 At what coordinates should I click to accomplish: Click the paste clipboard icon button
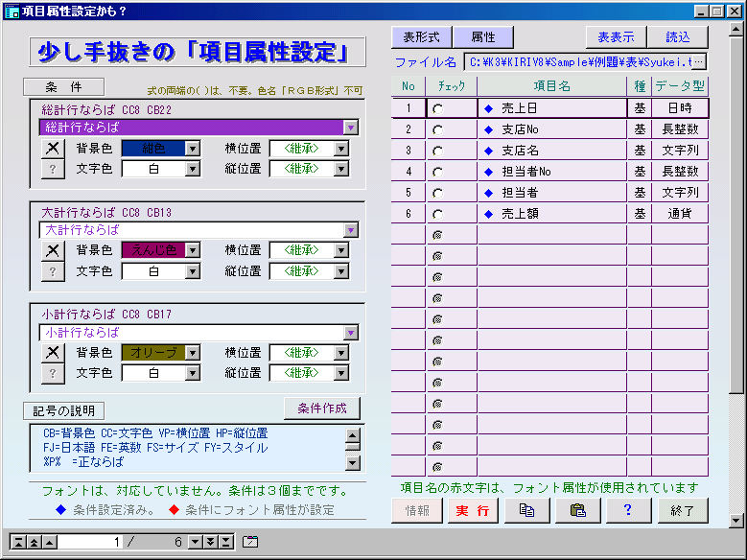pyautogui.click(x=577, y=510)
